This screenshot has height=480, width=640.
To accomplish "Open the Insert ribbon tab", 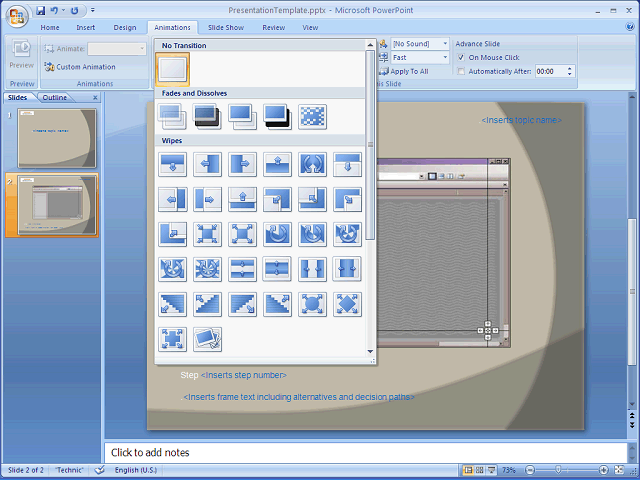I will click(x=86, y=28).
